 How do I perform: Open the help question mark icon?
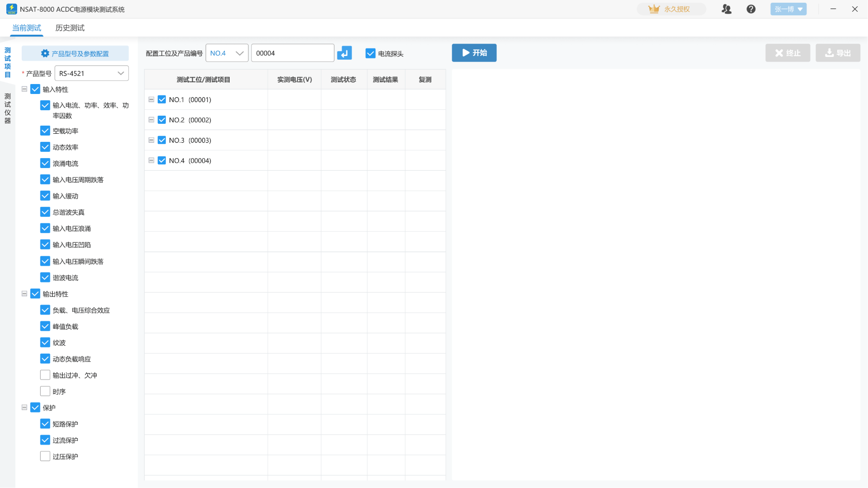click(751, 9)
